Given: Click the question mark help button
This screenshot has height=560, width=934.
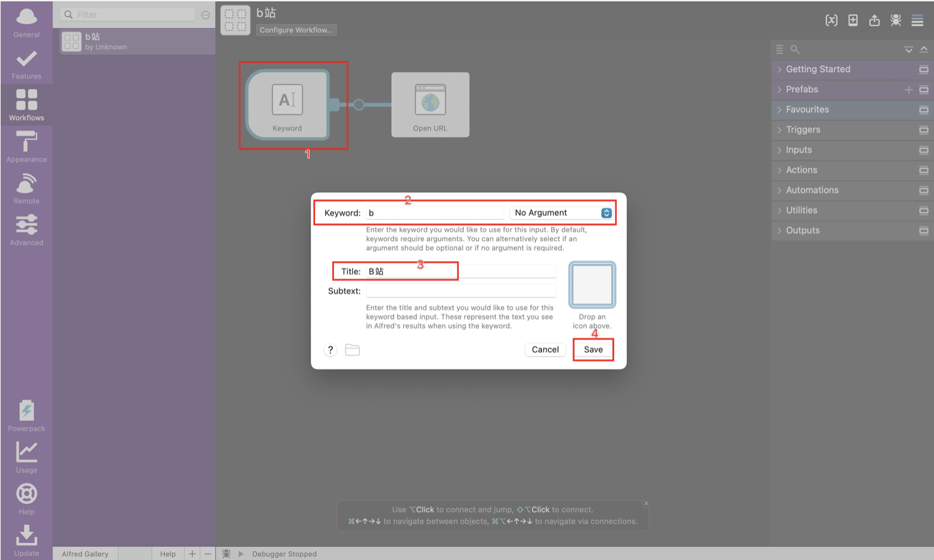Looking at the screenshot, I should pos(330,350).
